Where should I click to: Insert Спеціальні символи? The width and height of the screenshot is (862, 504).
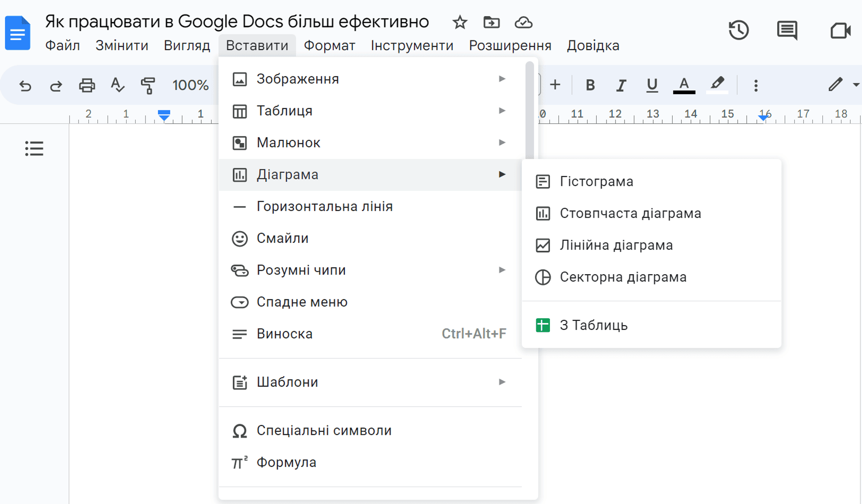tap(370, 430)
